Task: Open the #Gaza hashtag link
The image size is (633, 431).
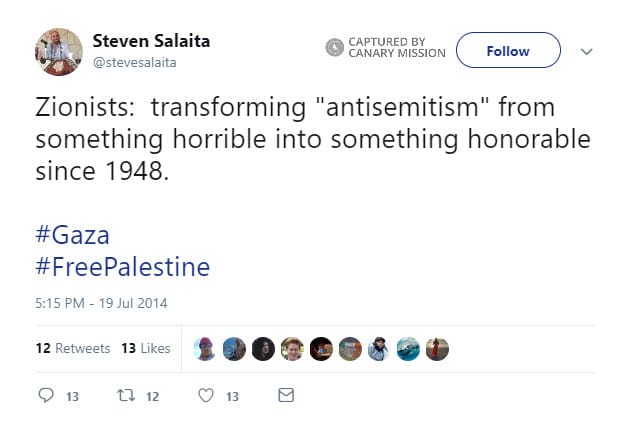Action: click(x=72, y=236)
